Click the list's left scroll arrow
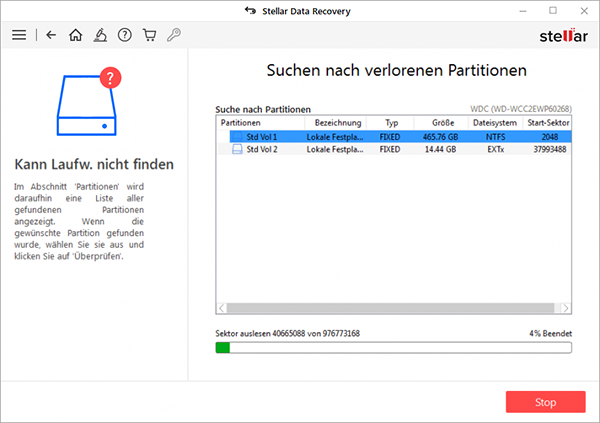The width and height of the screenshot is (600, 423). [x=222, y=308]
